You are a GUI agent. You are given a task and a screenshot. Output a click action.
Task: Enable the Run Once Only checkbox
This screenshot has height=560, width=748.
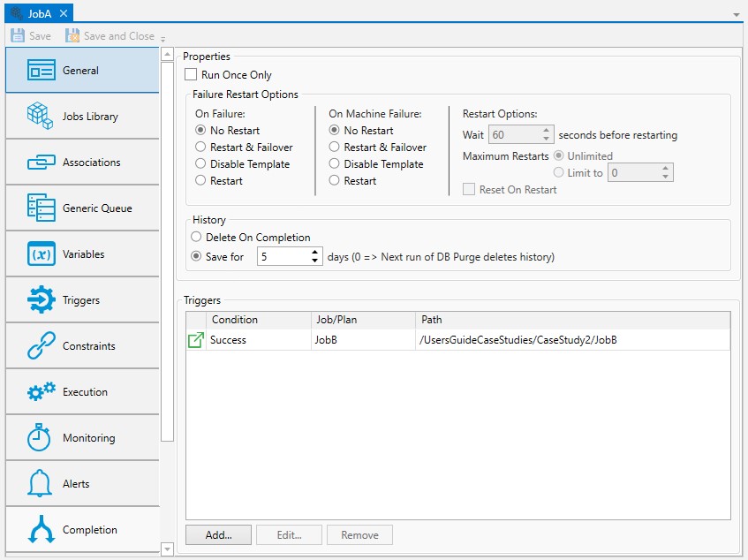click(x=191, y=75)
